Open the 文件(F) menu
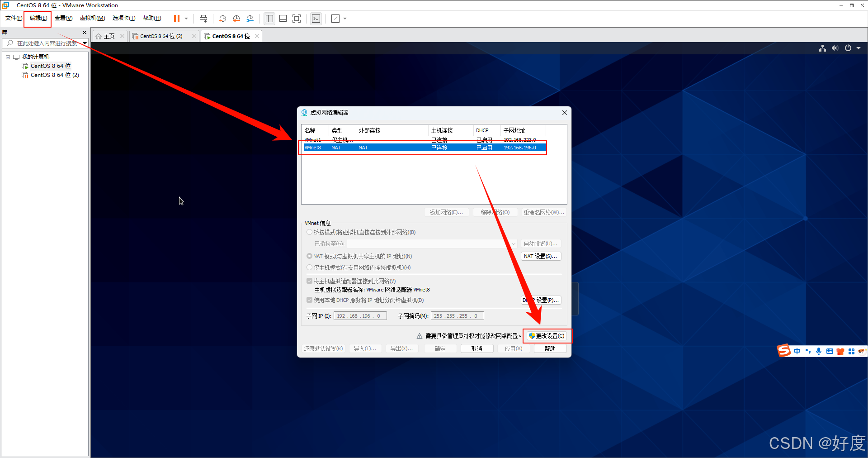The height and width of the screenshot is (458, 868). 14,18
